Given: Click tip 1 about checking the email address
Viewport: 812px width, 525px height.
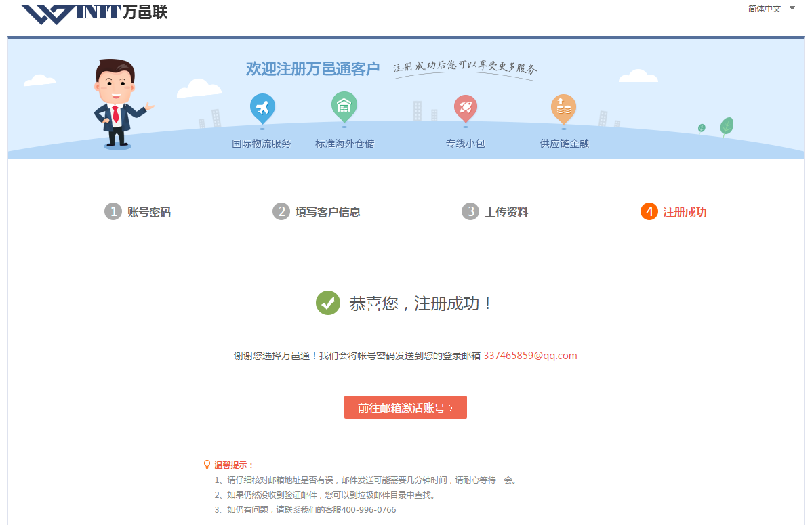Looking at the screenshot, I should click(x=365, y=480).
